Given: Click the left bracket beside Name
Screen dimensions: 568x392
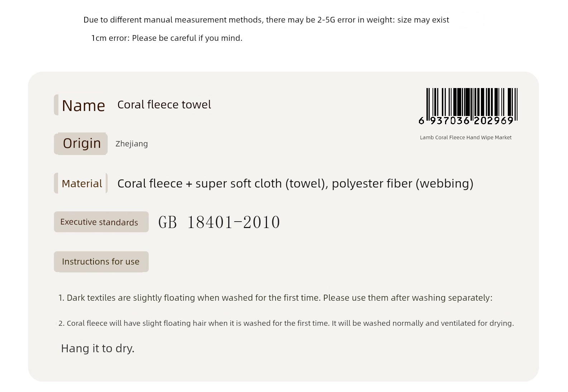Looking at the screenshot, I should tap(56, 105).
